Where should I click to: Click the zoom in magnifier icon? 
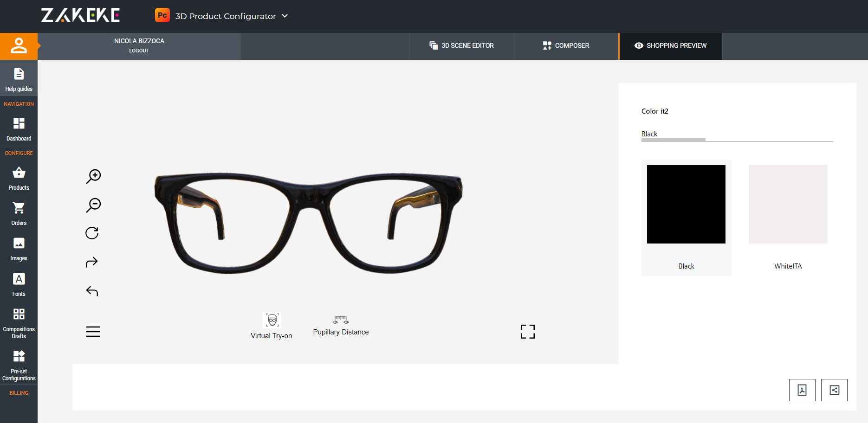[x=93, y=176]
